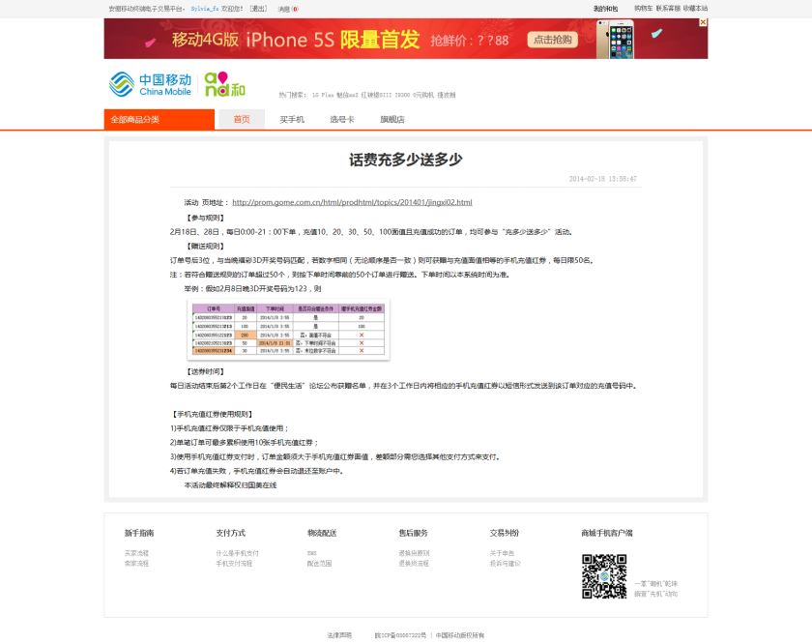
Task: Click 0元购机 hot search keyword
Action: (x=423, y=95)
